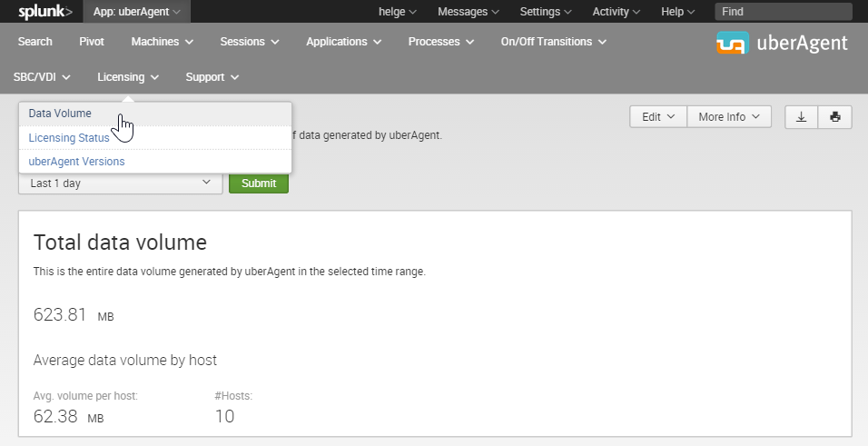Click the Licensing menu
The width and height of the screenshot is (868, 446).
[128, 77]
